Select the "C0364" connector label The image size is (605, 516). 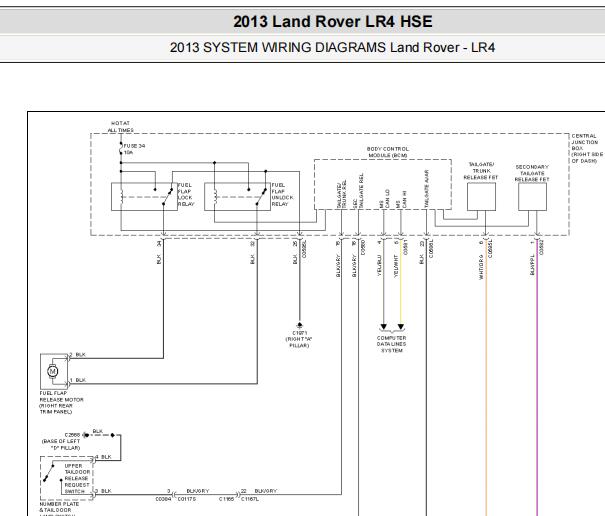click(163, 499)
